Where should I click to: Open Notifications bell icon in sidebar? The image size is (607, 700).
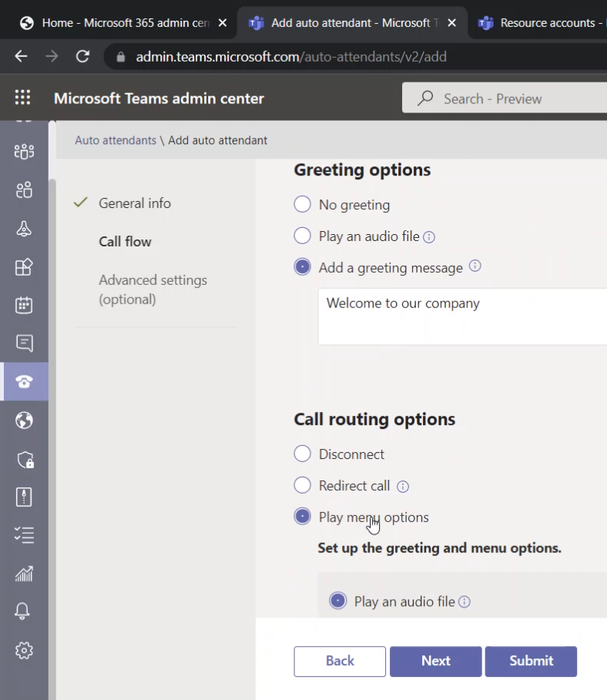tap(24, 611)
